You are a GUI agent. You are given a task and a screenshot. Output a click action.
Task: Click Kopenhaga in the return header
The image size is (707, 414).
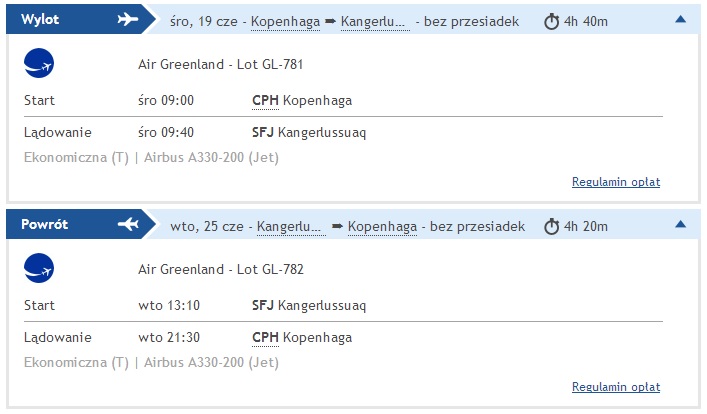382,226
